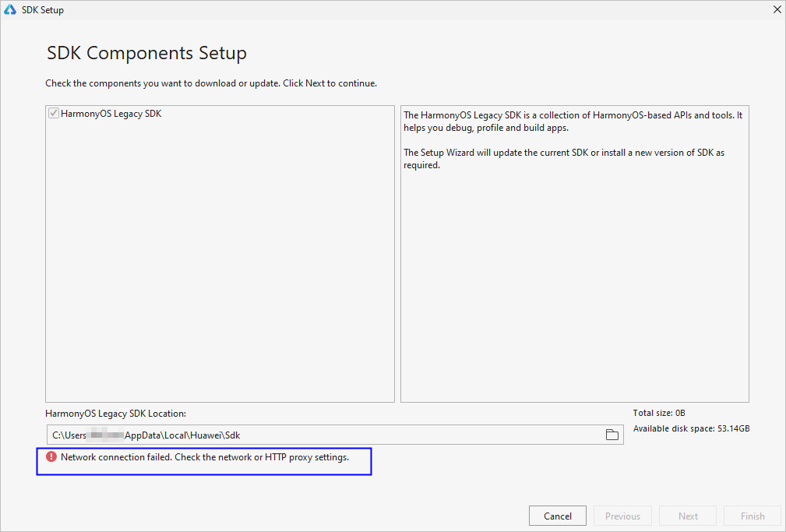This screenshot has height=532, width=786.
Task: Toggle the HarmonyOS Legacy SDK checkbox
Action: point(54,113)
